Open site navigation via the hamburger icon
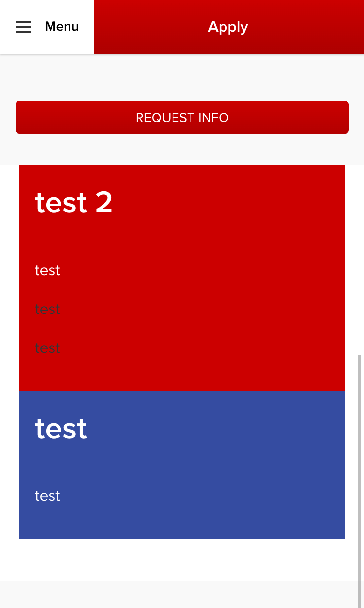Viewport: 364px width, 608px height. (23, 27)
